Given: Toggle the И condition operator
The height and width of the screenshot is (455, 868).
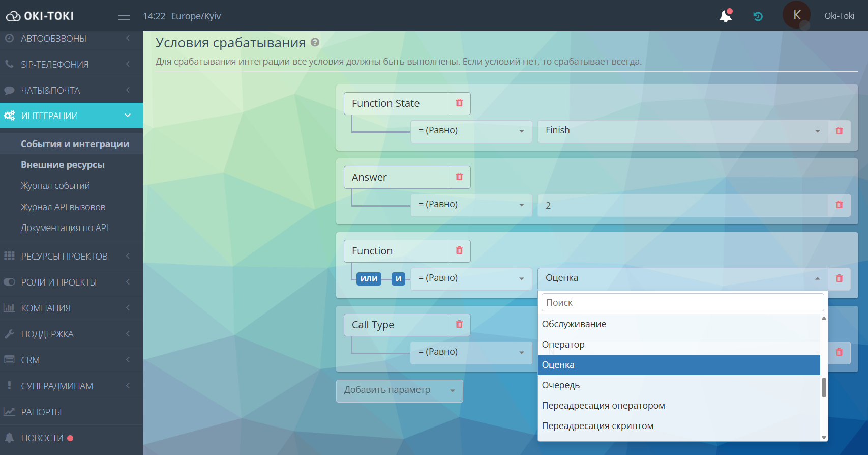Looking at the screenshot, I should point(398,279).
